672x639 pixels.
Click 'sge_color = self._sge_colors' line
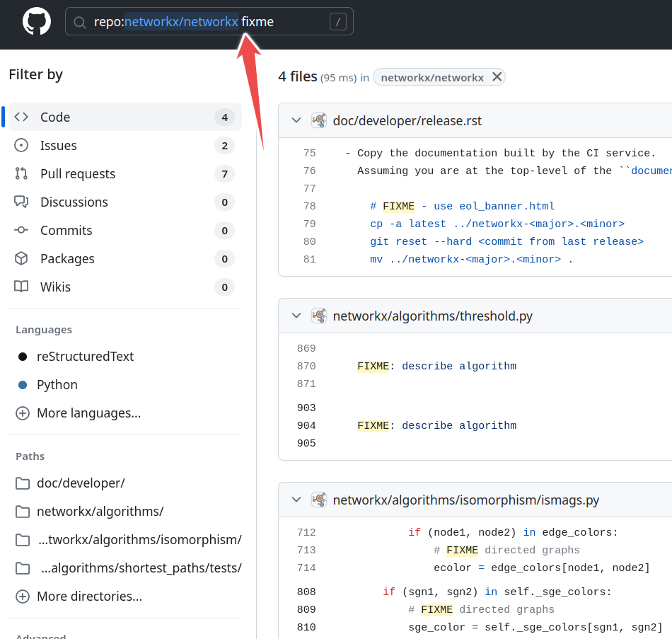coord(535,628)
